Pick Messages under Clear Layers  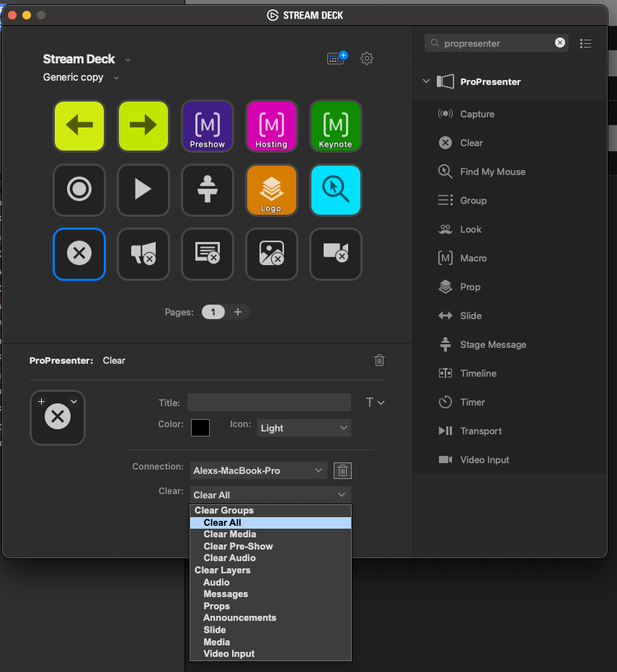(x=270, y=593)
